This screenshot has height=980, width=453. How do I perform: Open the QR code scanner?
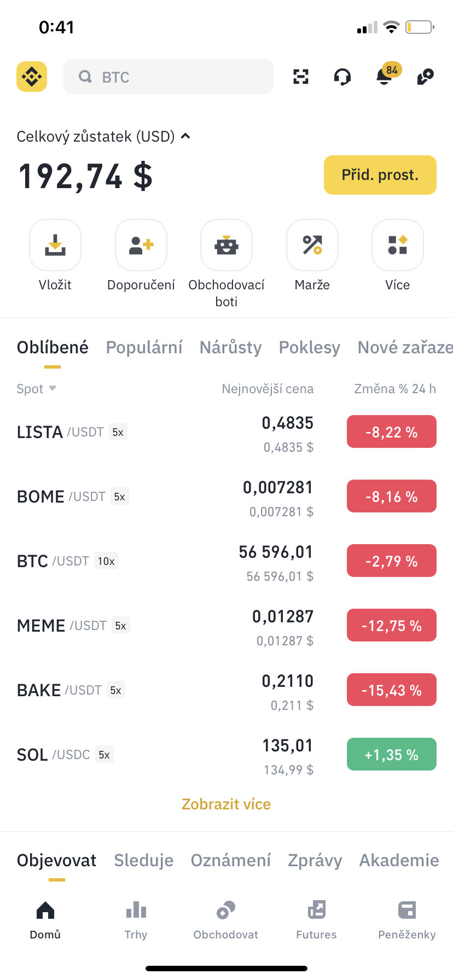[301, 77]
